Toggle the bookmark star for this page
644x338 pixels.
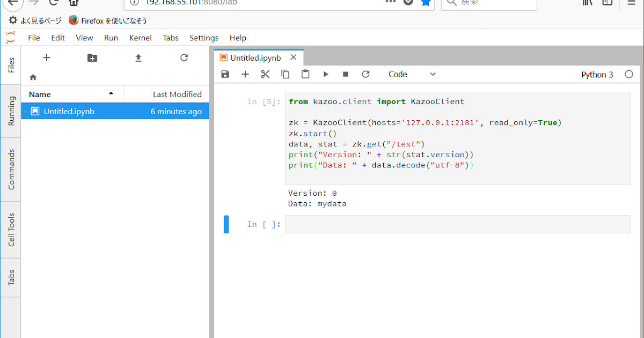pos(427,3)
